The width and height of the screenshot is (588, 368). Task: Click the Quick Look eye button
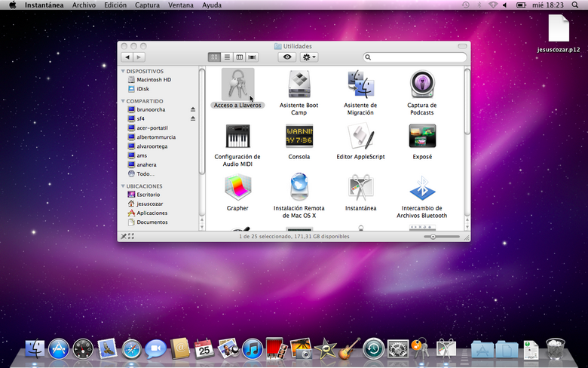pos(287,57)
